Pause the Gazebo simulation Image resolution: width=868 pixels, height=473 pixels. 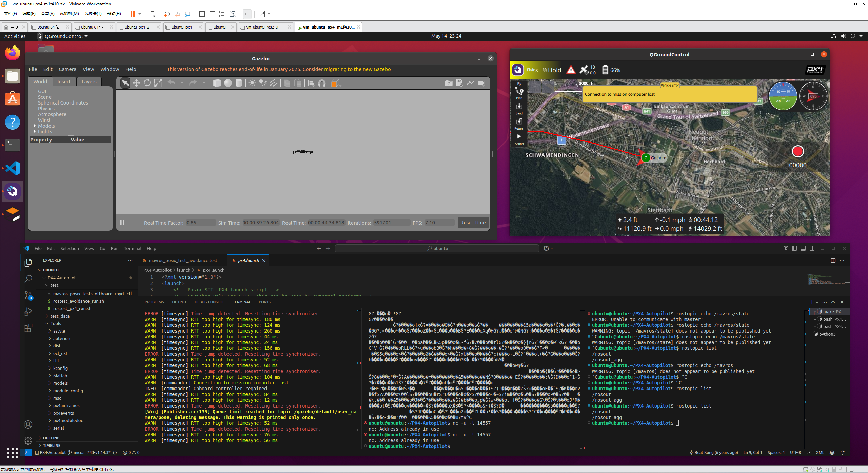click(x=122, y=223)
